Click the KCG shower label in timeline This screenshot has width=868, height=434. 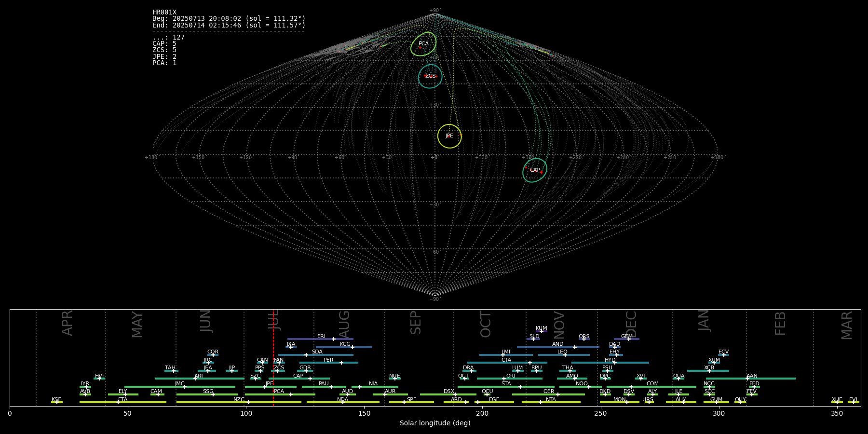[x=345, y=344]
